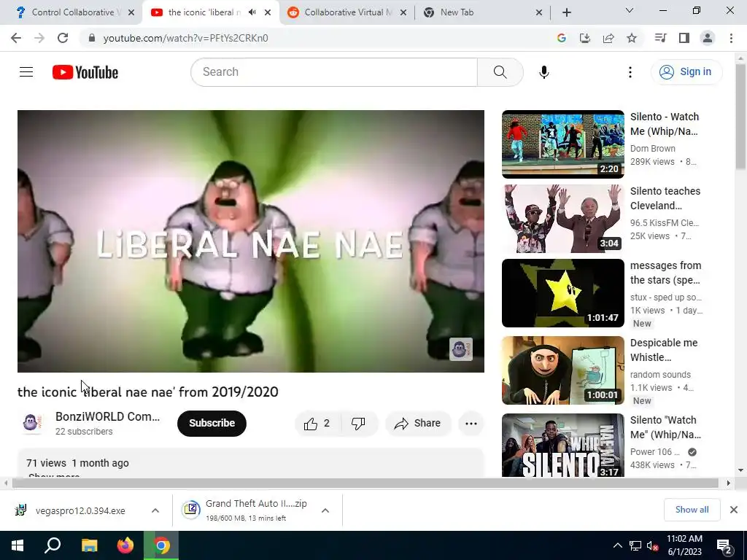
Task: Click in the YouTube Search field
Action: pos(333,72)
